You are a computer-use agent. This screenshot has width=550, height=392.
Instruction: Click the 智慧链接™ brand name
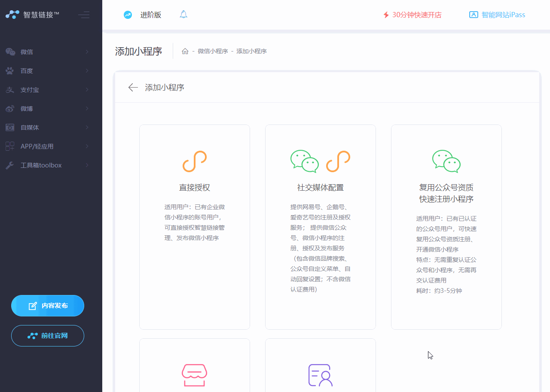(41, 15)
